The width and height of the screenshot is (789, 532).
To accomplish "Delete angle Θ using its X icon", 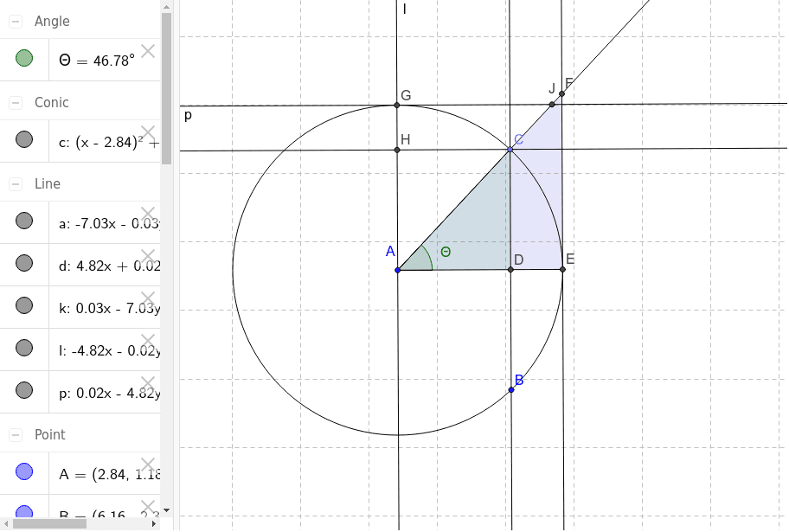I will click(149, 51).
